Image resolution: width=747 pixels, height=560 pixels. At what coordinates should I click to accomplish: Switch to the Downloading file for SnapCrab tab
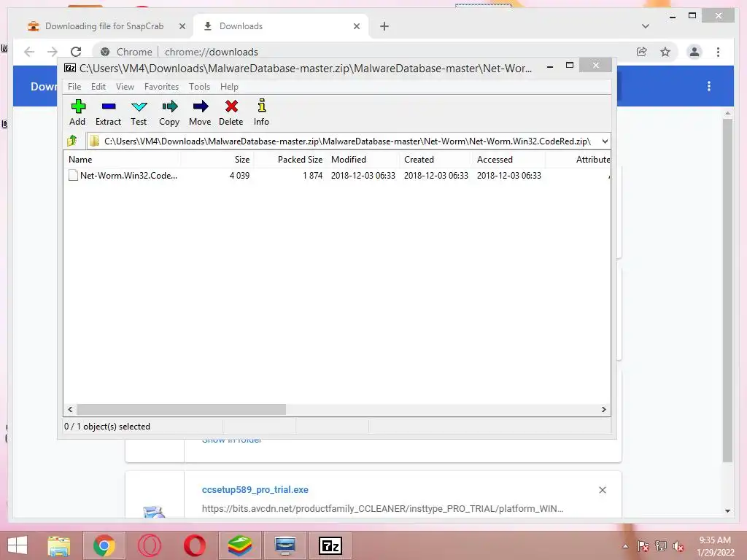[x=104, y=26]
